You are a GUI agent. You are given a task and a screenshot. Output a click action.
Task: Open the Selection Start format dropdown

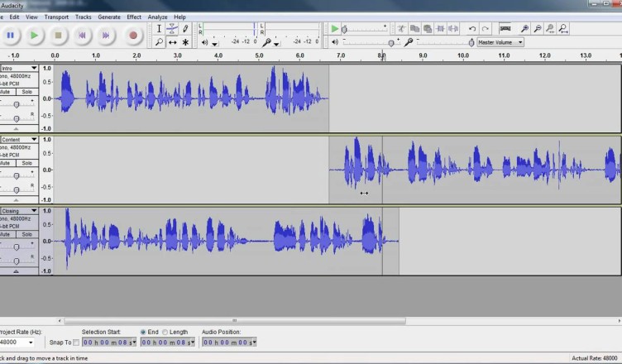(135, 342)
